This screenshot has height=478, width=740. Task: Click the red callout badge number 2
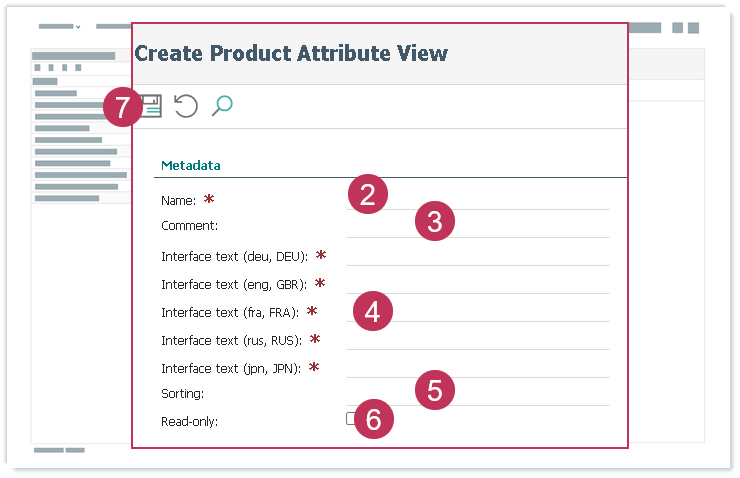[367, 194]
